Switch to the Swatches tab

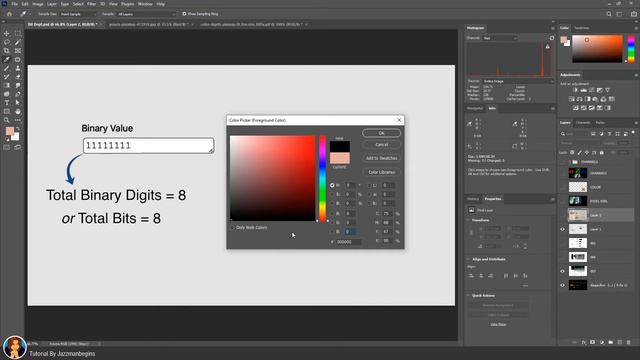click(582, 28)
